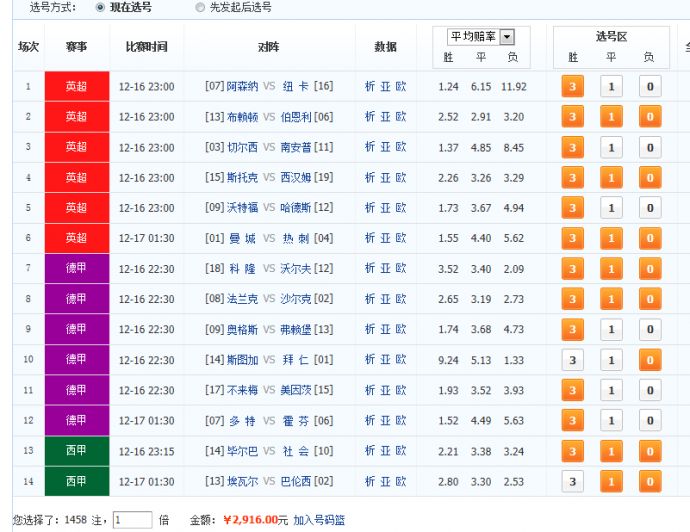Screen dimensions: 690x532
Task: Click the 比赛时间 column header
Action: click(x=147, y=47)
